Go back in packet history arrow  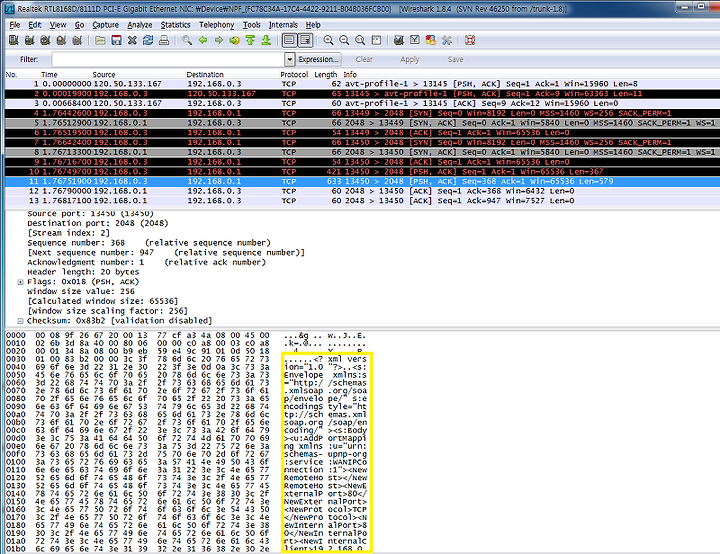[x=203, y=40]
